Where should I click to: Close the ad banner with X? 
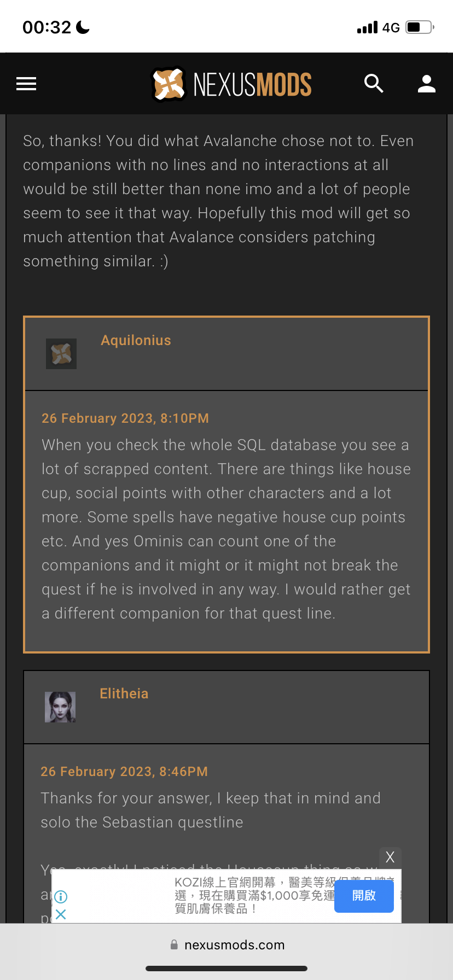(390, 857)
